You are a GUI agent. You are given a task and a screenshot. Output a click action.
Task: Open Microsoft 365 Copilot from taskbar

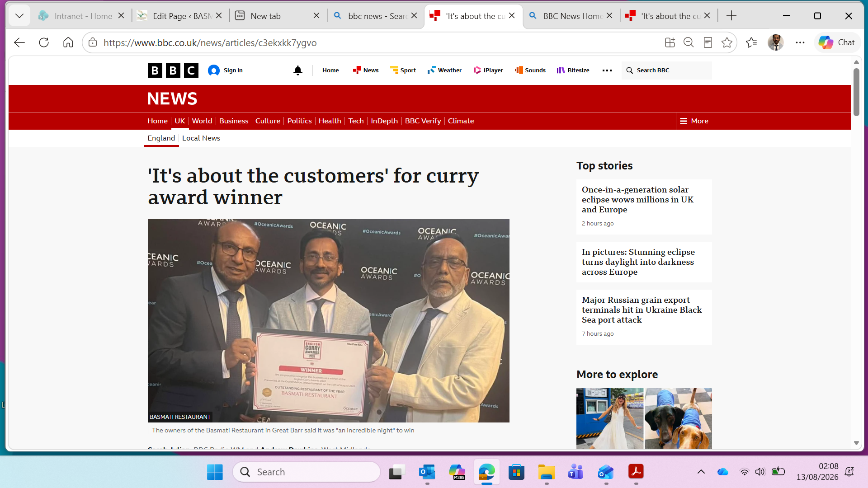[457, 472]
